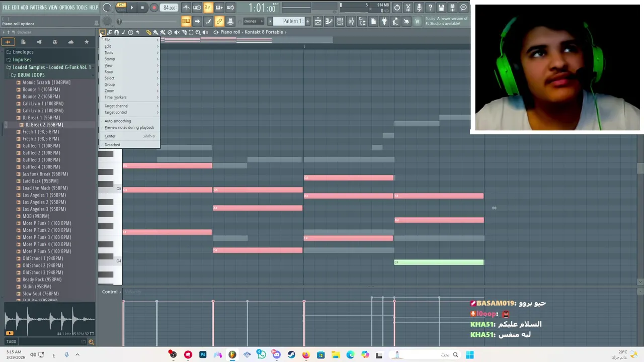Click the Play transport button
The width and height of the screenshot is (644, 362).
click(x=132, y=8)
